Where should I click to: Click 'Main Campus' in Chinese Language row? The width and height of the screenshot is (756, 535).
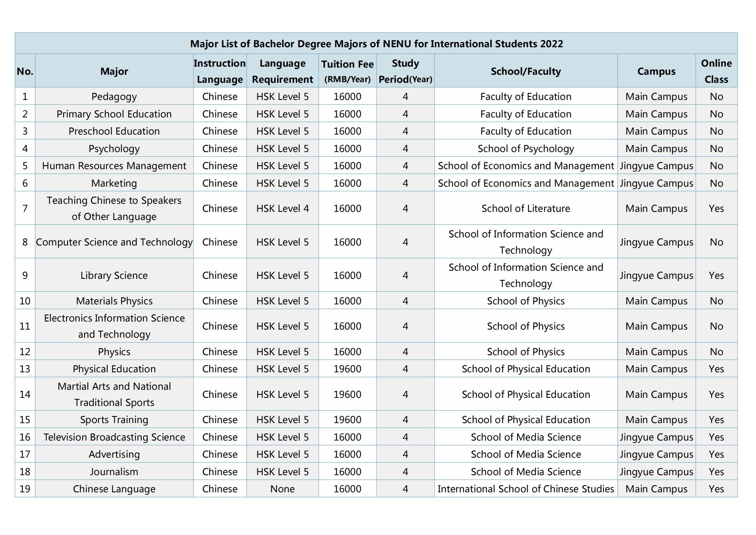pyautogui.click(x=656, y=489)
